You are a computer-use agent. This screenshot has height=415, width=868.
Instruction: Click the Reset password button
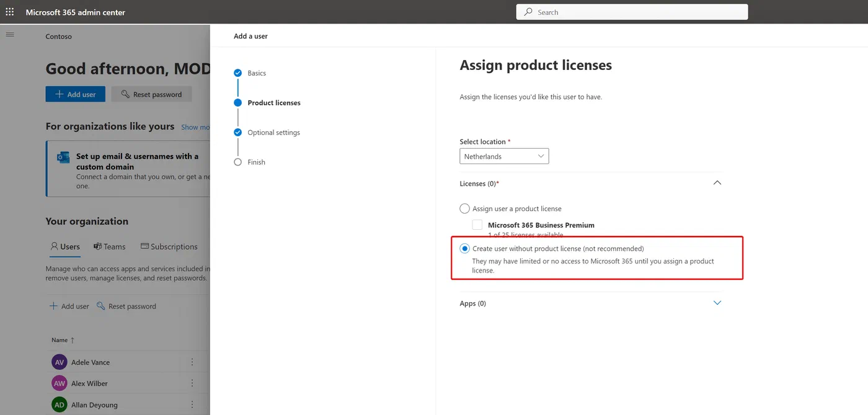[x=151, y=94]
